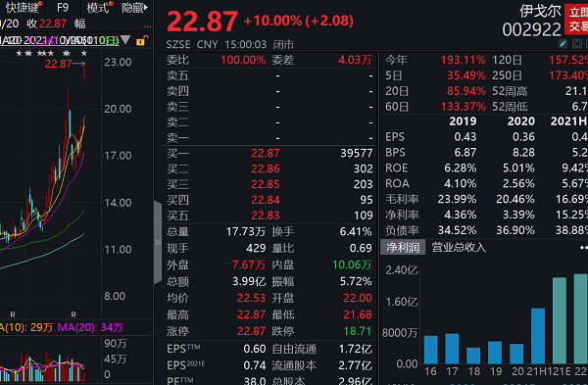Select the 买五 price 22.83
The image size is (588, 385).
coord(266,216)
